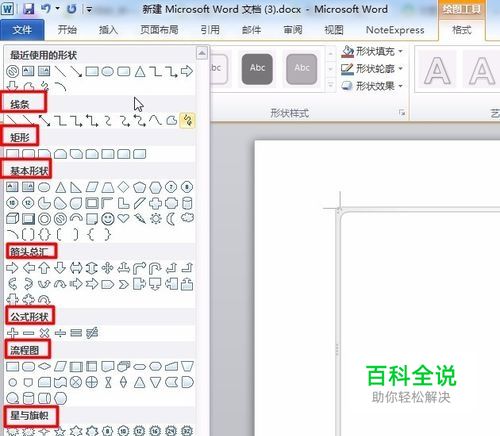
Task: Expand the shape styles gallery more arrow
Action: [x=330, y=85]
